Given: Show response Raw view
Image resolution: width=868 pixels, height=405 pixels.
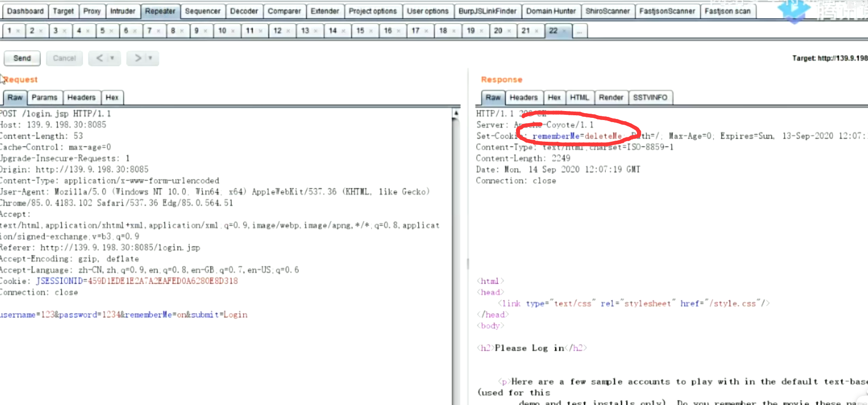Looking at the screenshot, I should (x=493, y=97).
